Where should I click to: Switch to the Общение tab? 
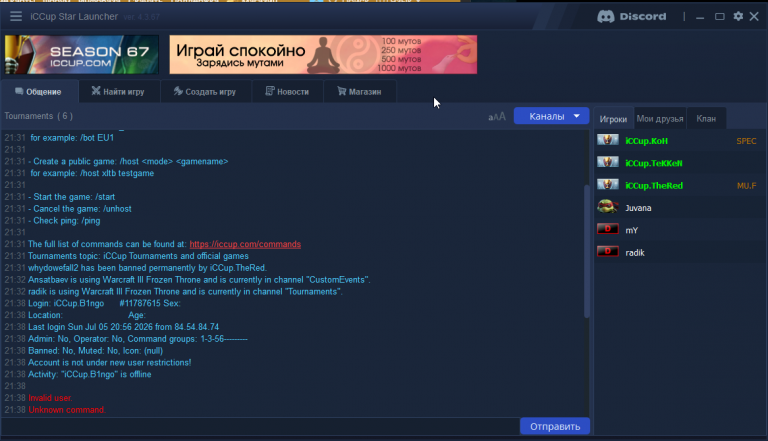tap(39, 92)
